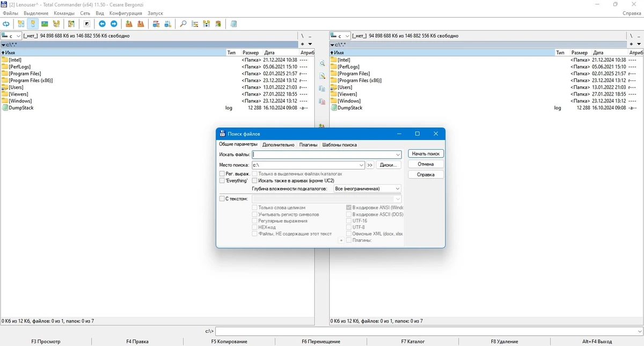Select 'DumpStack' file in right panel
644x346 pixels.
click(350, 108)
